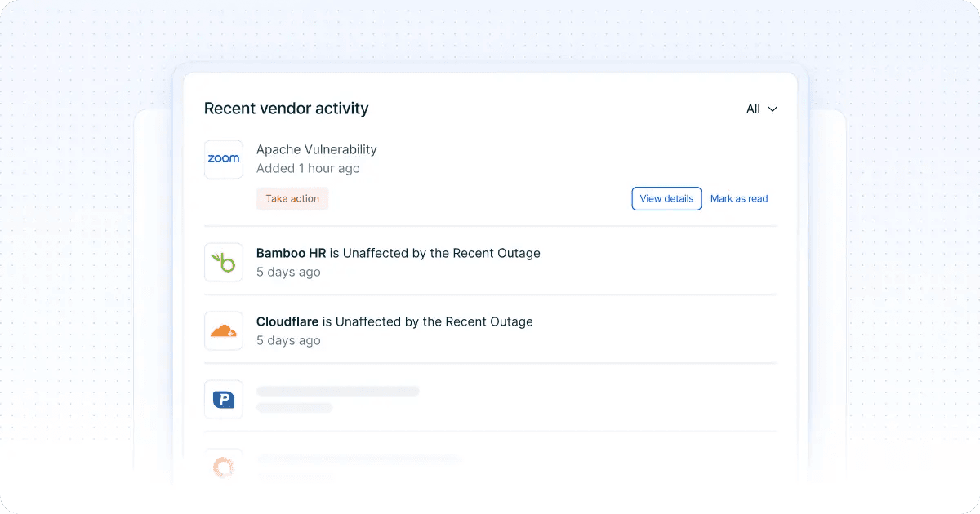Image resolution: width=980 pixels, height=514 pixels.
Task: Click the 5 days ago timestamp under Bamboo HR
Action: (x=288, y=272)
